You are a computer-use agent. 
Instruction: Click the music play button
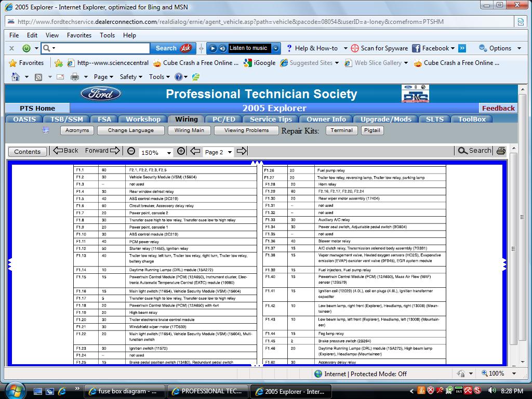pyautogui.click(x=212, y=48)
